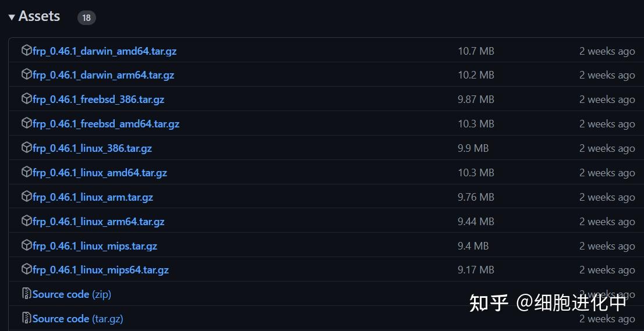Click package icon beside linux_amd64 file
This screenshot has height=331, width=644.
(x=26, y=172)
